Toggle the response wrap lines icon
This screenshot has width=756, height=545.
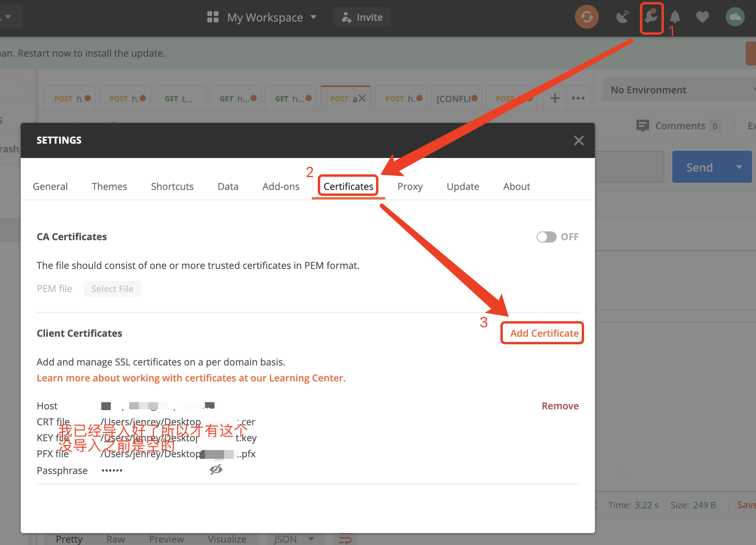point(345,539)
